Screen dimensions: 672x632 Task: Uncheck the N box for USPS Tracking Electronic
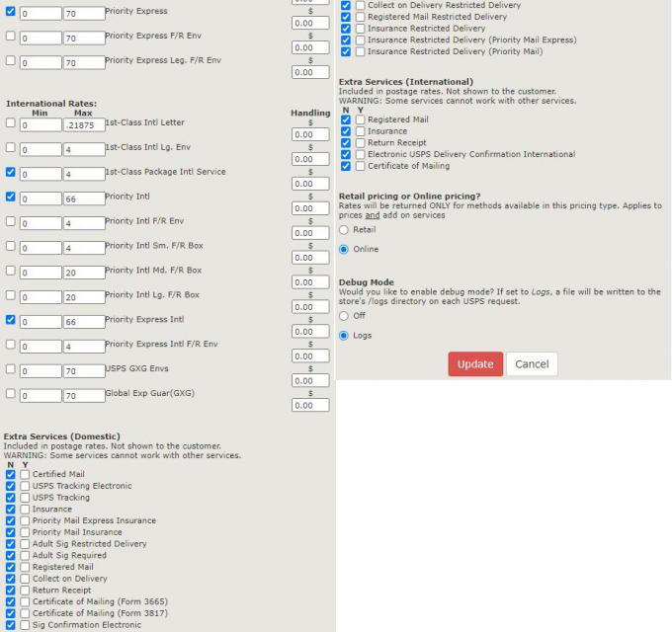[11, 486]
